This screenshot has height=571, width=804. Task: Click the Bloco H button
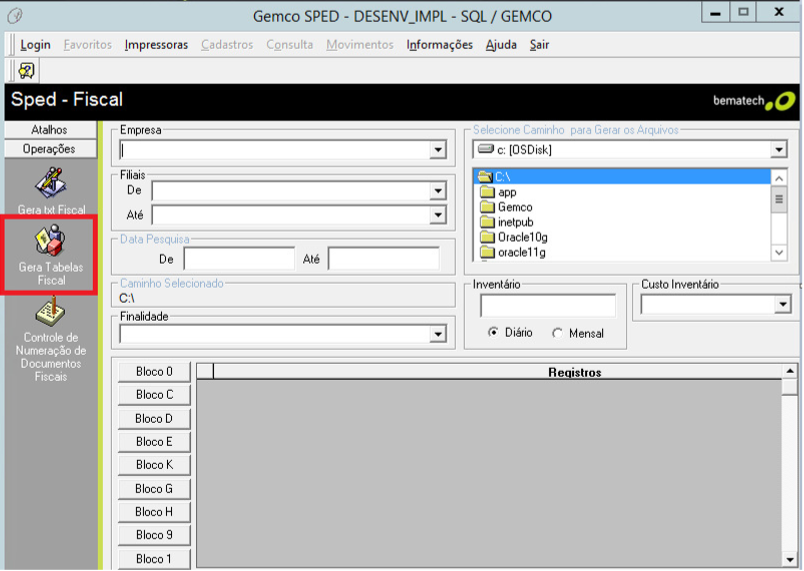[154, 512]
